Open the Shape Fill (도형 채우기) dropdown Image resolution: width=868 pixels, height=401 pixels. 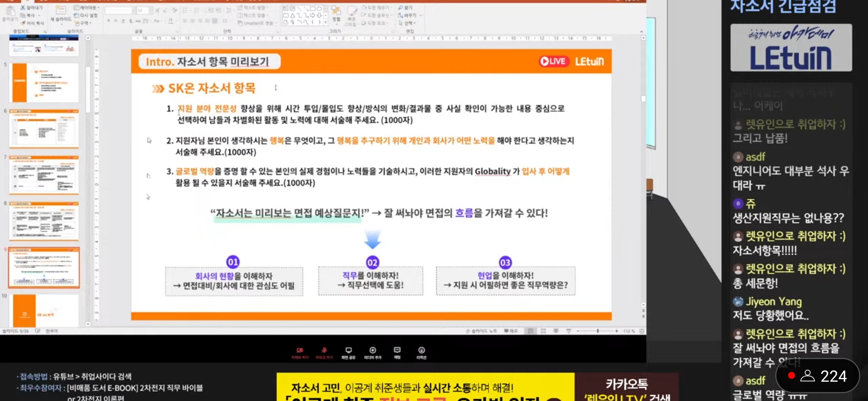point(377,7)
